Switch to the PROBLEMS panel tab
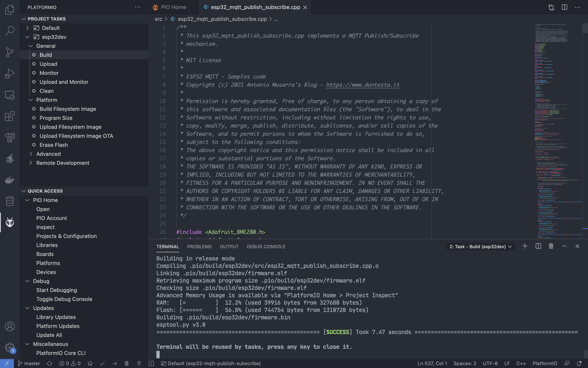The height and width of the screenshot is (368, 588). 199,247
